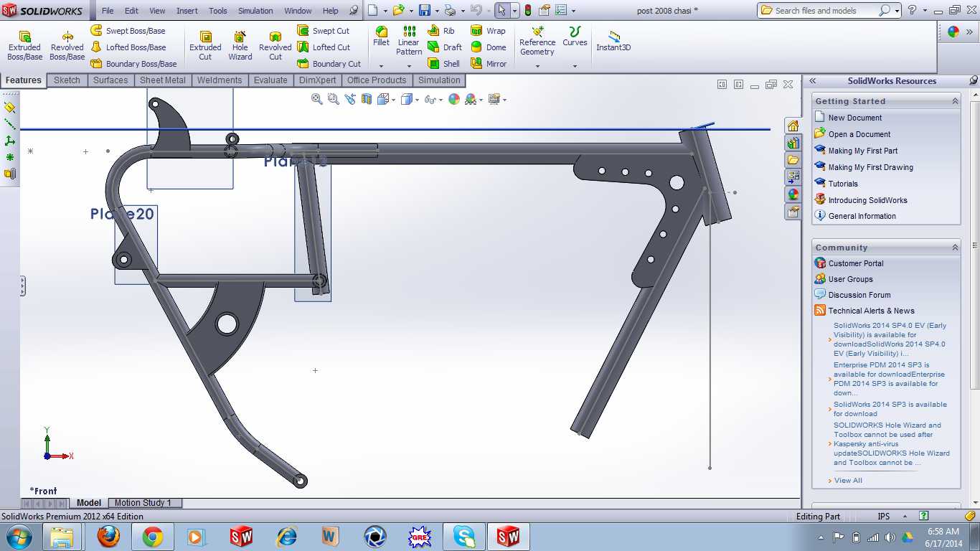Expand the Hide/Show Items dropdown
Image resolution: width=980 pixels, height=551 pixels.
tap(440, 100)
